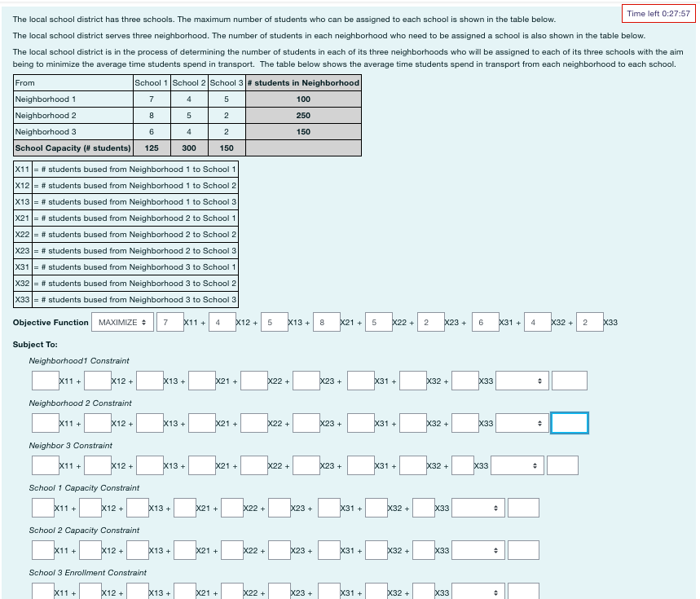700x599 pixels.
Task: Click the objective function X21 coefficient box
Action: (327, 322)
